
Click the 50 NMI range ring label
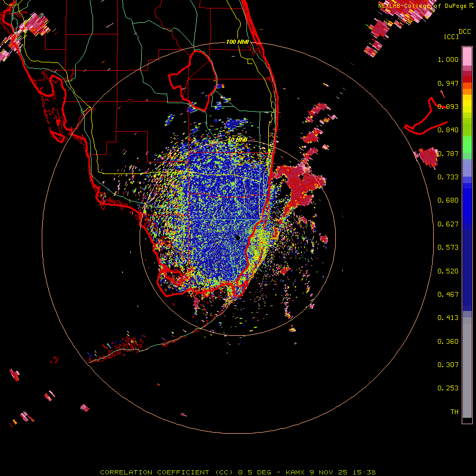pyautogui.click(x=237, y=140)
